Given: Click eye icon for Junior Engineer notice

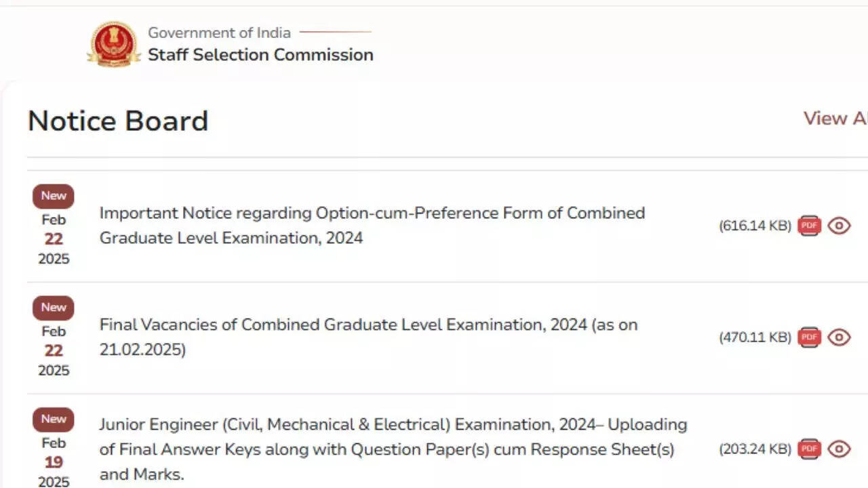Looking at the screenshot, I should pos(839,449).
